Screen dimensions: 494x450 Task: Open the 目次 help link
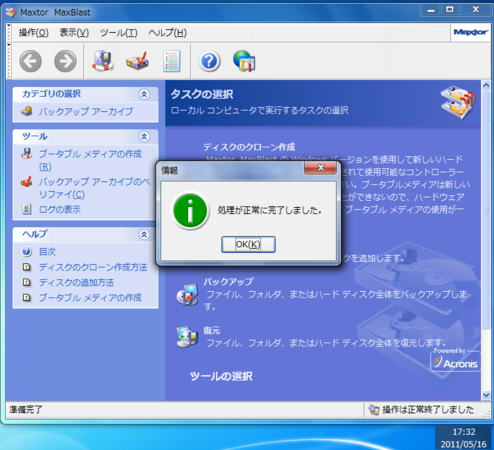(x=47, y=252)
